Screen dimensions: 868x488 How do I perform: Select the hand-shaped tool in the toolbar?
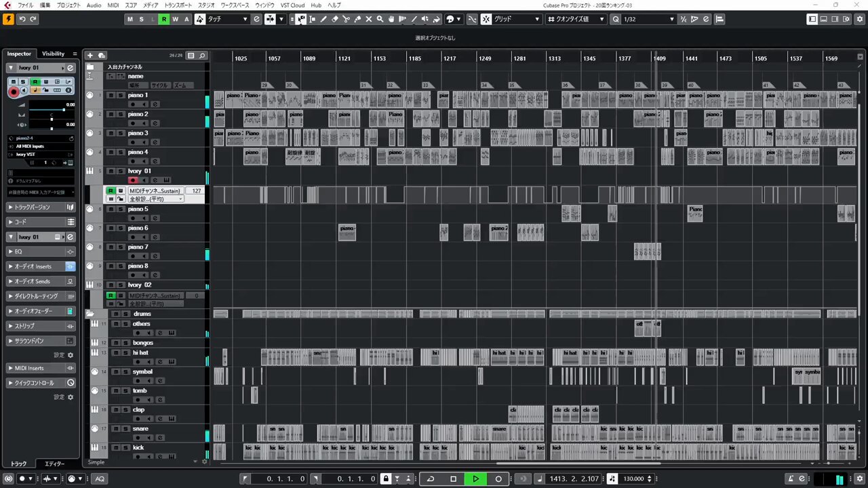[x=392, y=19]
